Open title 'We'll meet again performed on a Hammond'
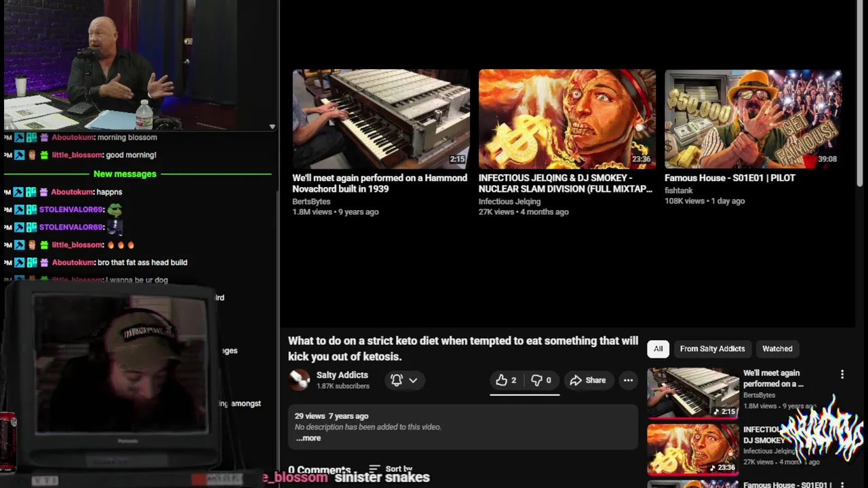The image size is (868, 488). click(x=380, y=183)
